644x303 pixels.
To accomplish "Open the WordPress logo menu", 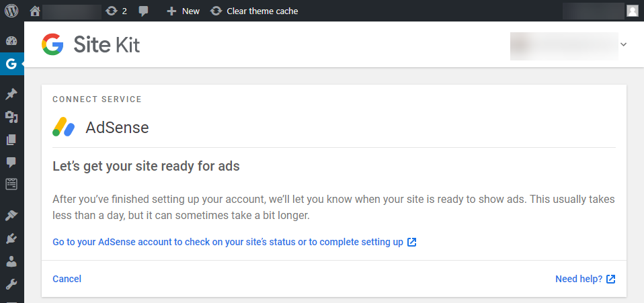I will [x=11, y=11].
